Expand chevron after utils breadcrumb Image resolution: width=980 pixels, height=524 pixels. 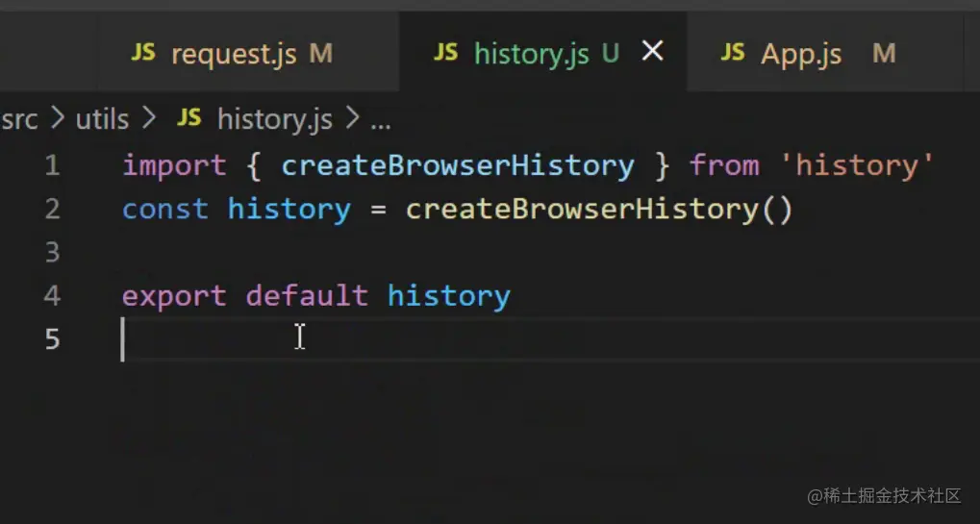149,118
